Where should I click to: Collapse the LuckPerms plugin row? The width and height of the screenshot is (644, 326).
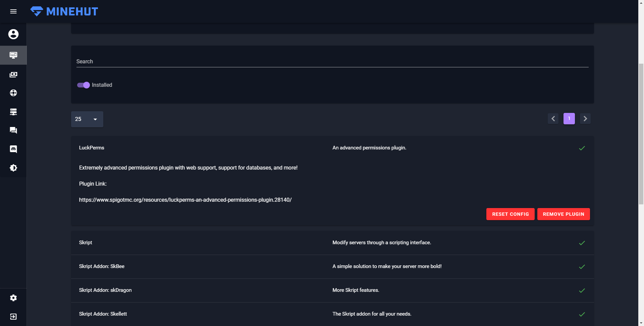click(332, 148)
